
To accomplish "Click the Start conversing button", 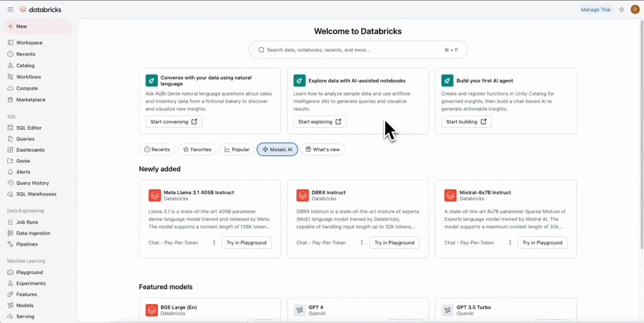I will click(x=174, y=122).
